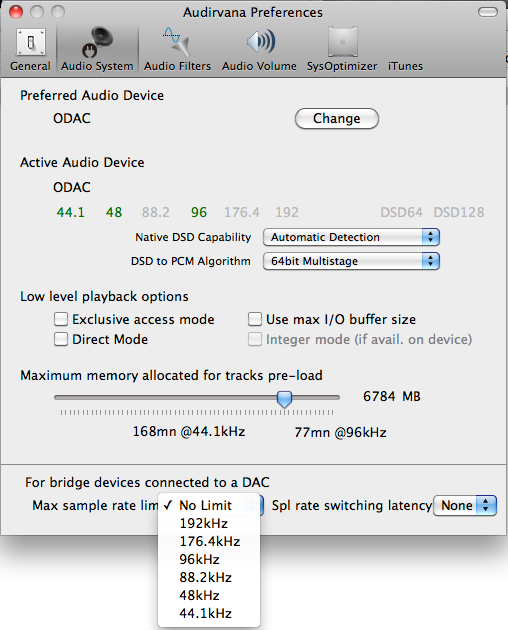This screenshot has height=630, width=508.
Task: Choose 88.2kHz in sample rate menu
Action: pos(209,577)
